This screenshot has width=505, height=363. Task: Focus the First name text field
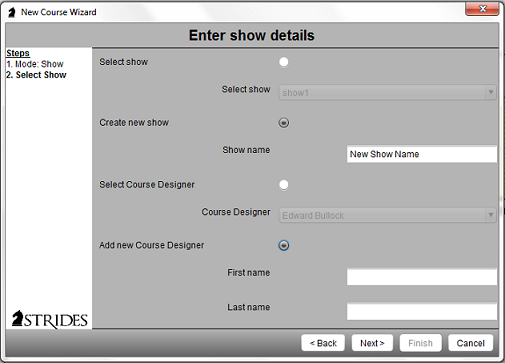422,277
